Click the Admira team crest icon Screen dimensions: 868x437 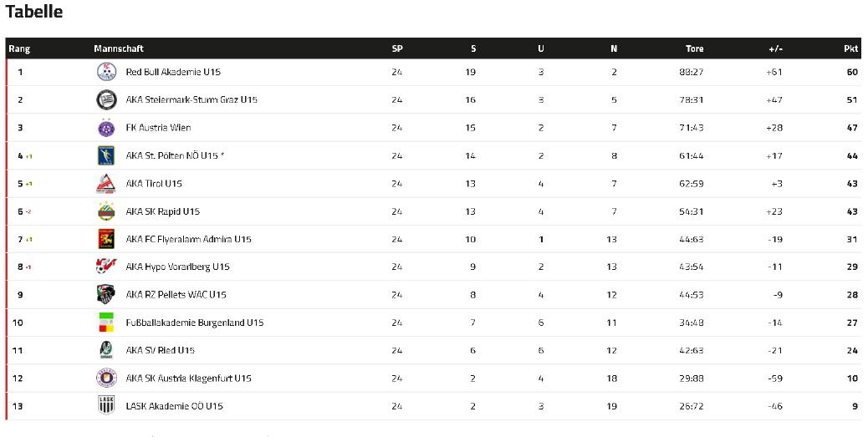click(106, 239)
